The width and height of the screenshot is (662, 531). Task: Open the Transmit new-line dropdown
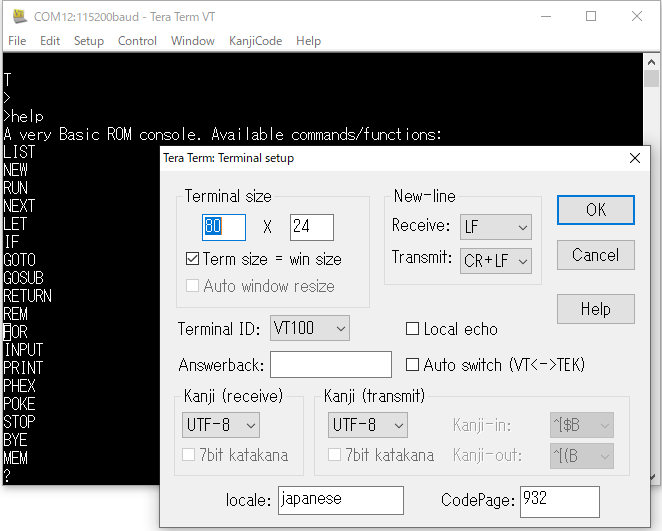pyautogui.click(x=495, y=261)
